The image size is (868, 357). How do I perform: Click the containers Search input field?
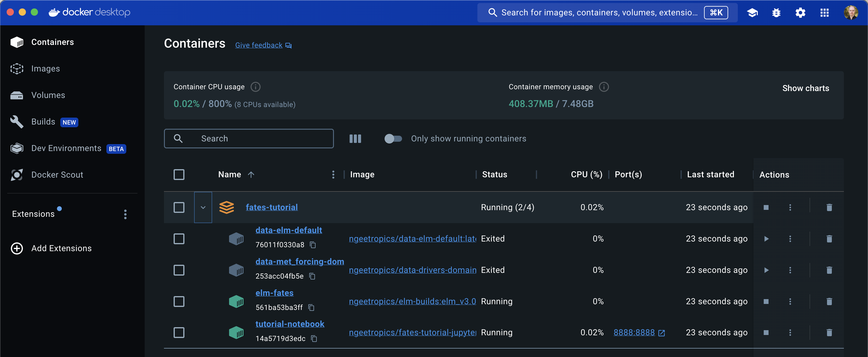click(249, 139)
